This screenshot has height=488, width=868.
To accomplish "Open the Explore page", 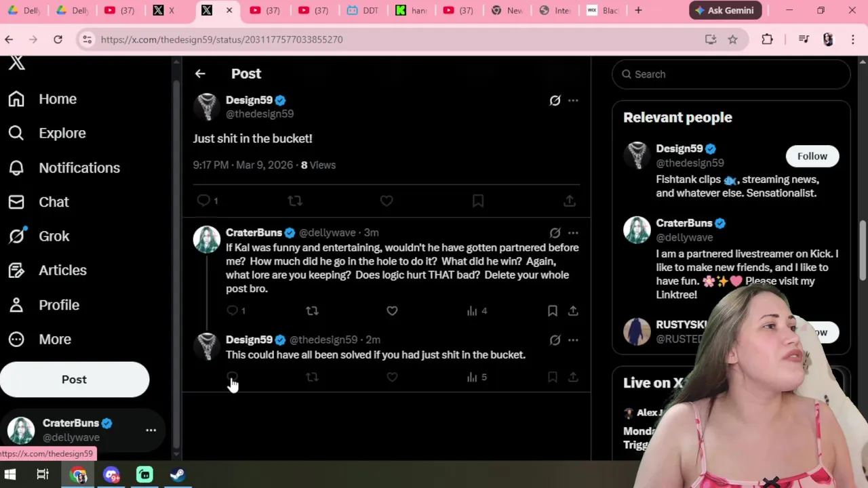I will pos(47,133).
